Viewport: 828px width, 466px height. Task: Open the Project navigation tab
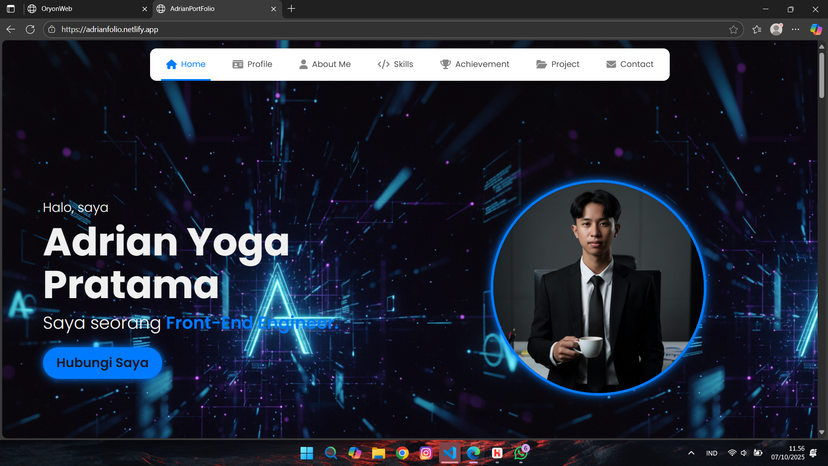click(x=558, y=64)
